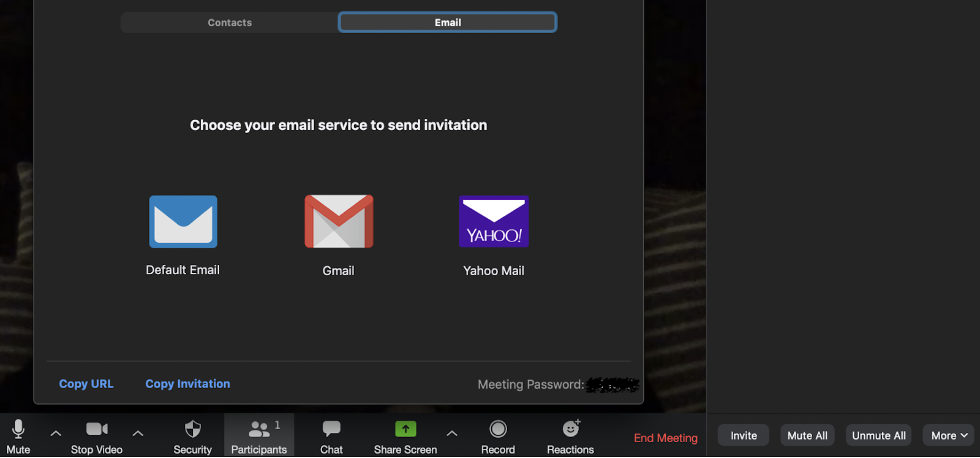Open the More dropdown in participants panel

(949, 436)
